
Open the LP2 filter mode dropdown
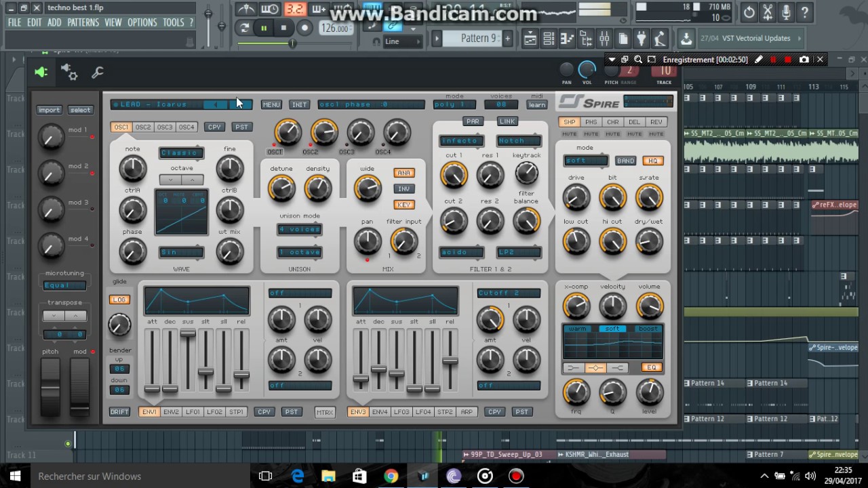click(x=519, y=252)
